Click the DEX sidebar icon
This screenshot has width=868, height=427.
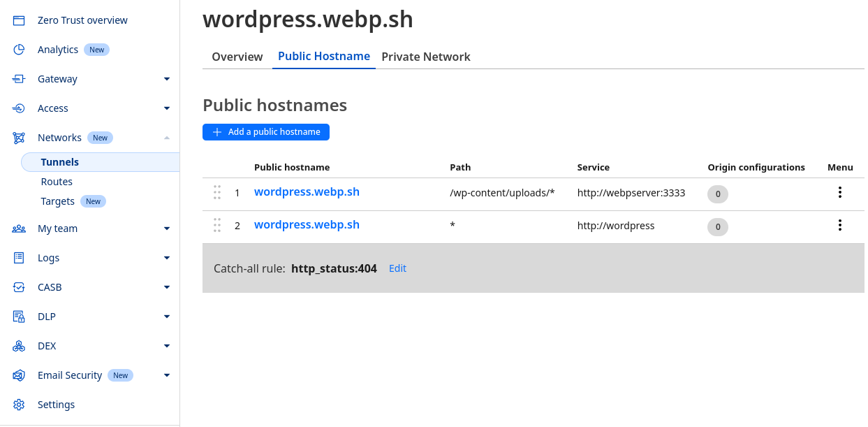pyautogui.click(x=18, y=345)
